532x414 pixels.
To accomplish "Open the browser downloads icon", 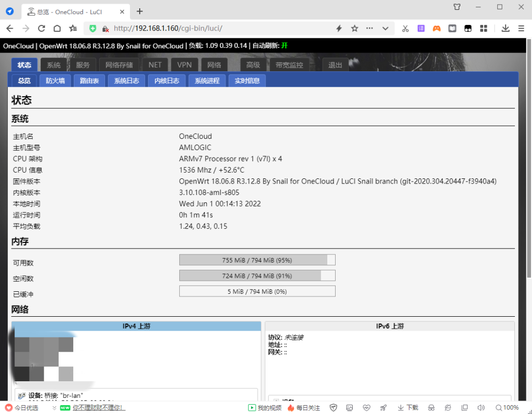I will (505, 29).
